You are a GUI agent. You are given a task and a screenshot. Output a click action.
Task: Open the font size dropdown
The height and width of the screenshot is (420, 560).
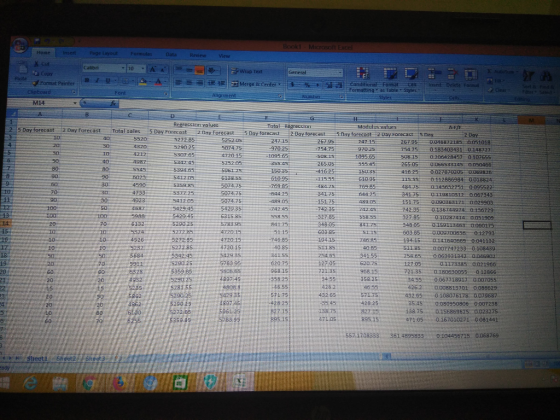pos(143,68)
